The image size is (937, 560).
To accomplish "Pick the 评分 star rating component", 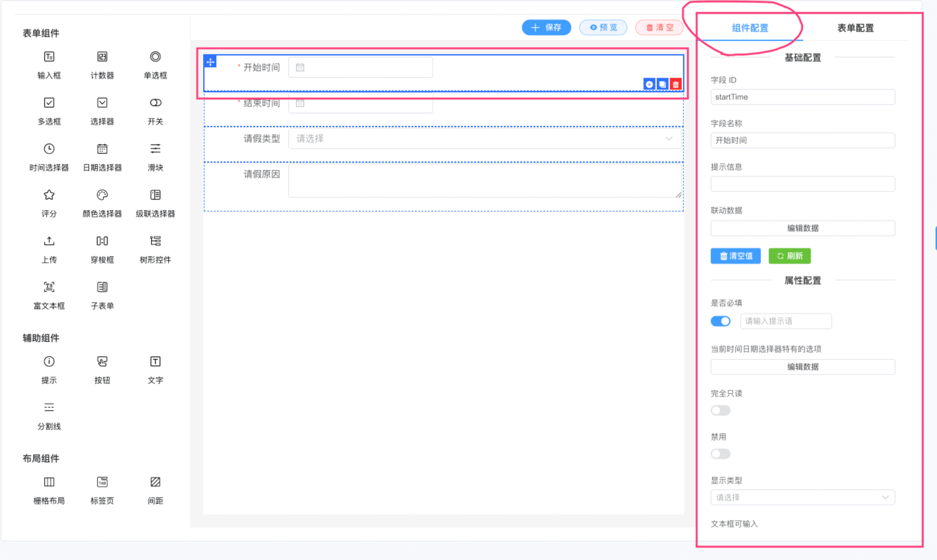I will (x=49, y=196).
